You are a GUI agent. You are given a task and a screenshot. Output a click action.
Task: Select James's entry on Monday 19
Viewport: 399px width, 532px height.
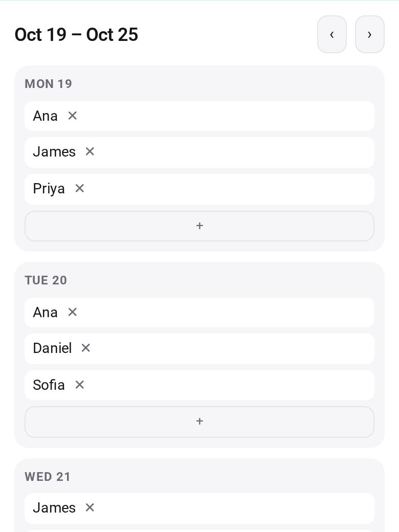click(199, 152)
